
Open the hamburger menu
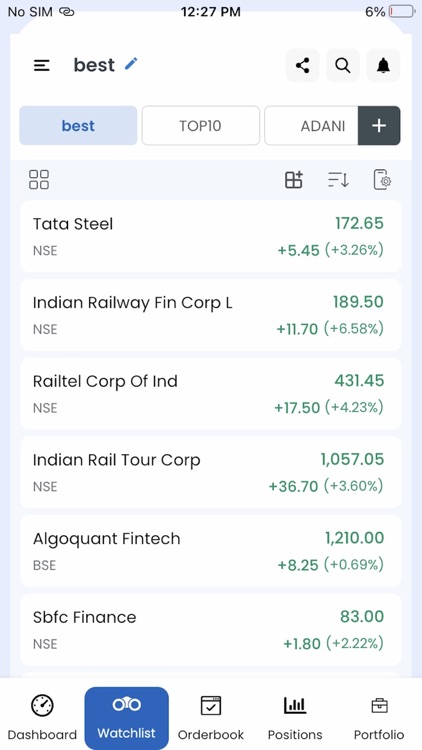(x=42, y=66)
